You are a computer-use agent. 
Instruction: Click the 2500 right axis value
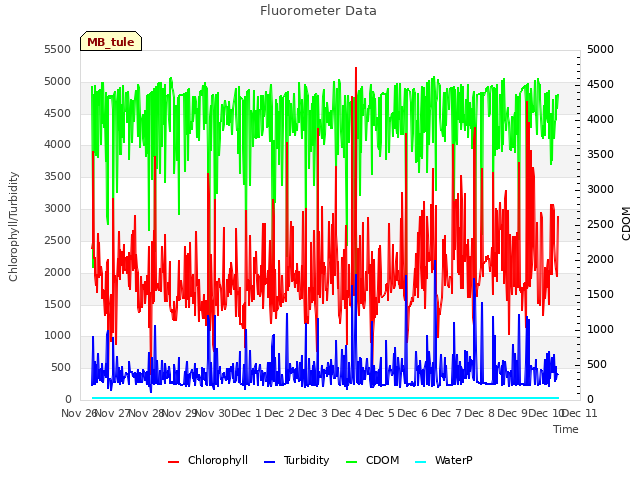pyautogui.click(x=600, y=225)
